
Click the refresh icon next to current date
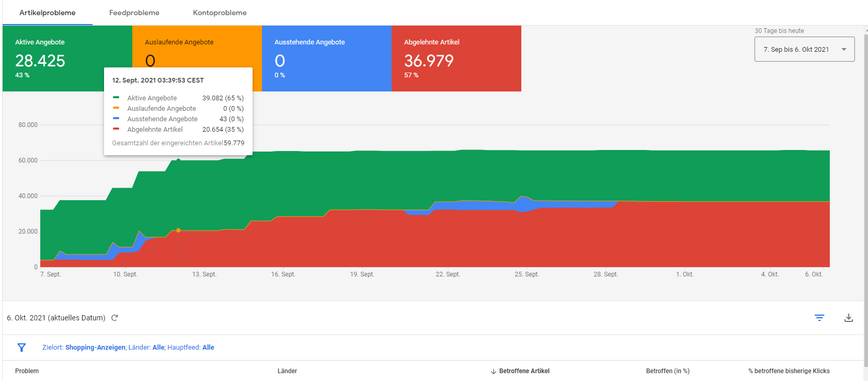[115, 318]
